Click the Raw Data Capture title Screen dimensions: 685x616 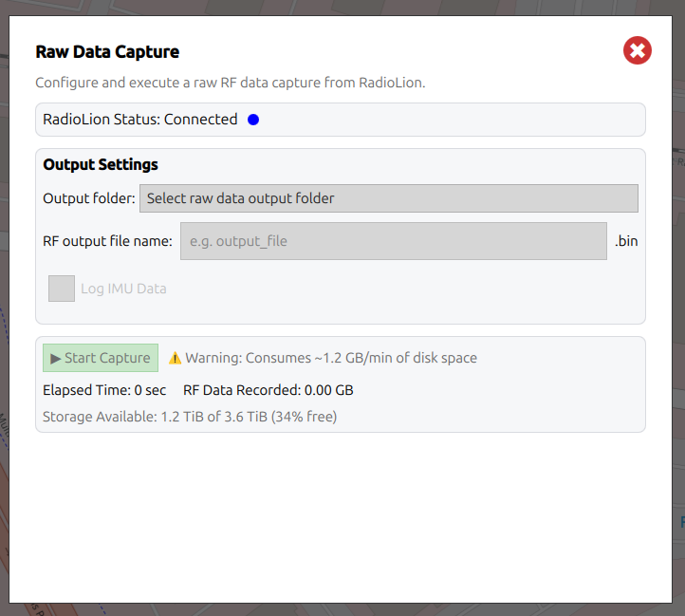point(107,52)
